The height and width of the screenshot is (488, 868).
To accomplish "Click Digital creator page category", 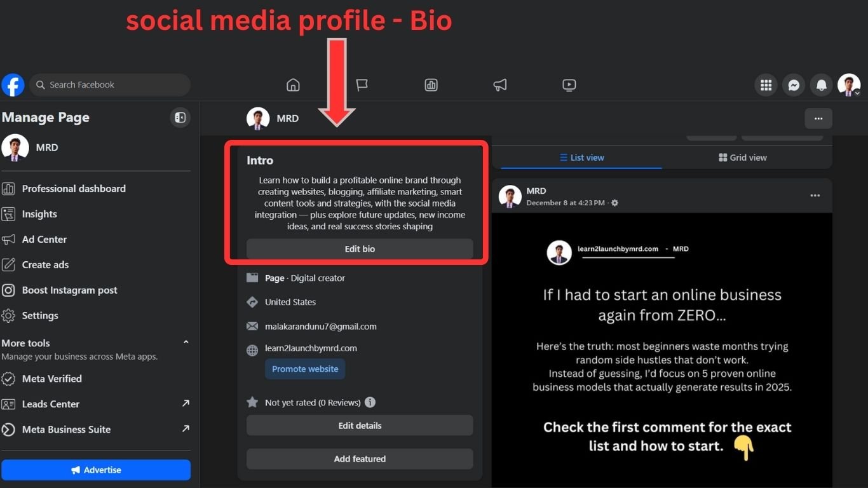I will click(x=318, y=278).
